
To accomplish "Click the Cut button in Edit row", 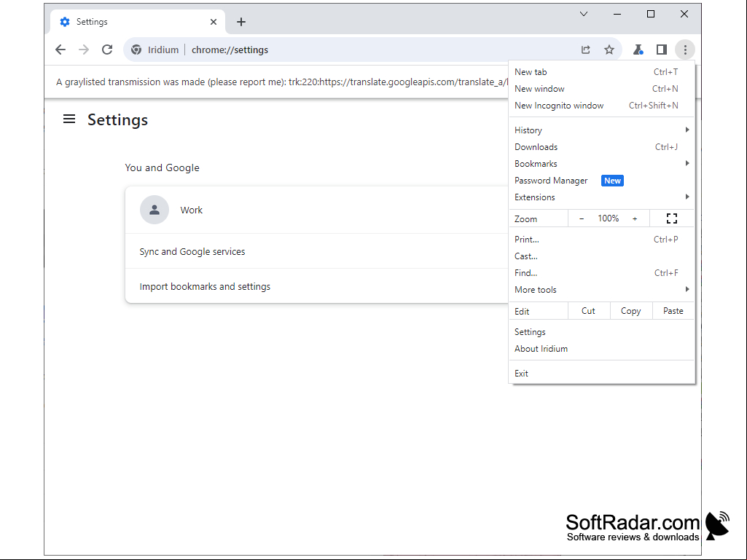I will 588,311.
